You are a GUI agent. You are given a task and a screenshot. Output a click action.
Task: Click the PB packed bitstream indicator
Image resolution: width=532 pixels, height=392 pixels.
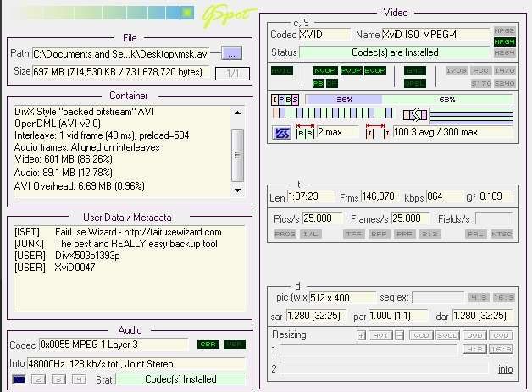click(319, 83)
